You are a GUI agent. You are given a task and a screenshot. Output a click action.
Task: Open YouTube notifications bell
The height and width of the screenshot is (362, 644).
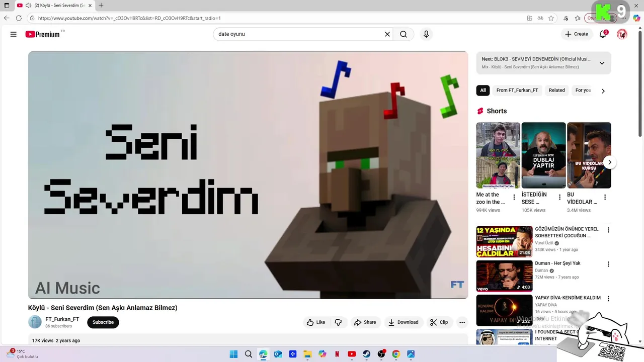[603, 34]
